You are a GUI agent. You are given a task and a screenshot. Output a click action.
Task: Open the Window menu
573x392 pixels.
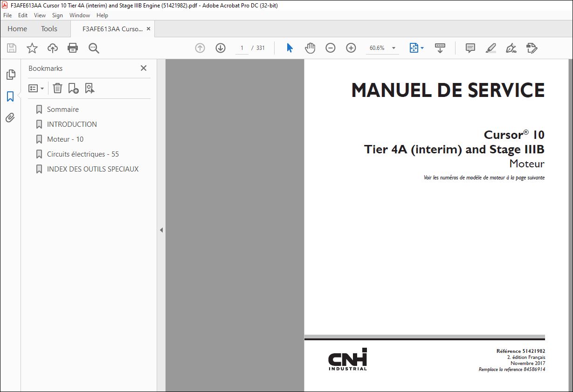(x=80, y=15)
